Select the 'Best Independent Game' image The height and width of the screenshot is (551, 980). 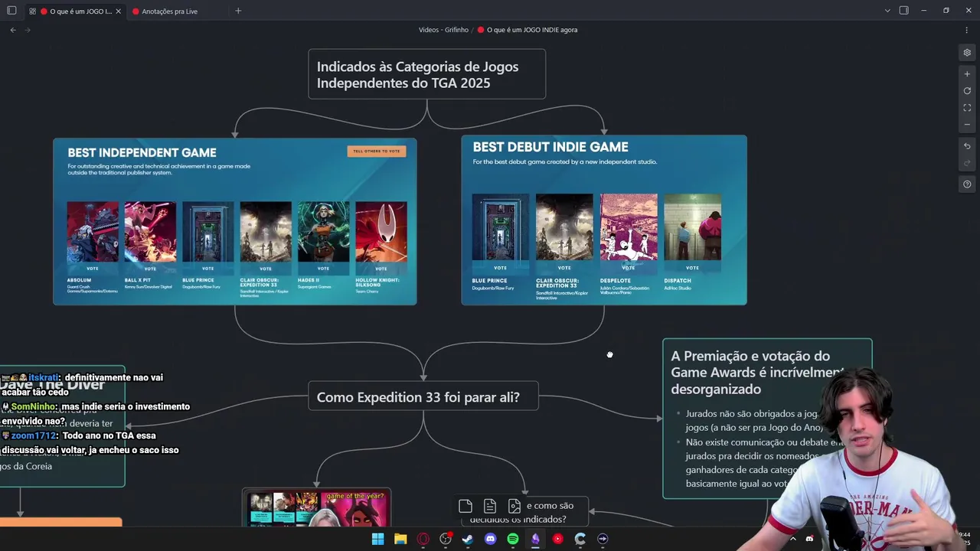pos(235,221)
